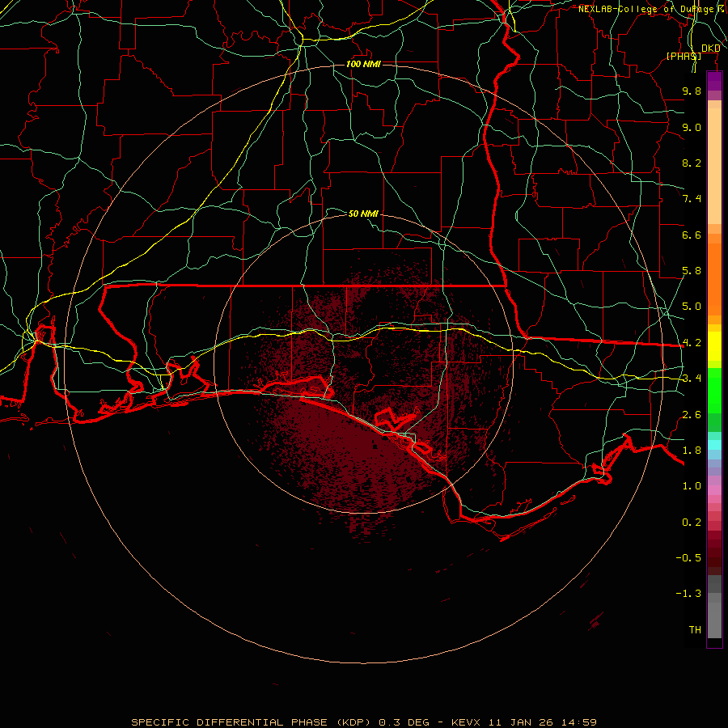Image resolution: width=728 pixels, height=728 pixels.
Task: Click the 5.0 value on color scale
Action: (x=692, y=307)
